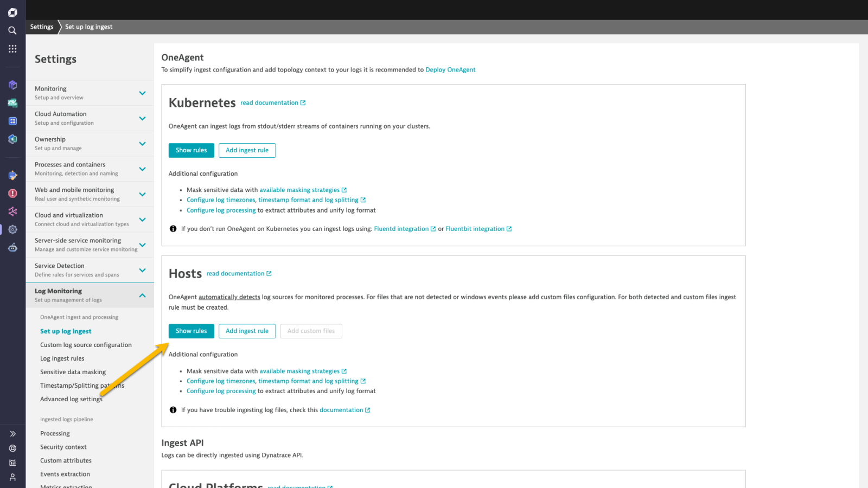Open the search in the left sidebar
Screen dimensions: 868x488
point(12,30)
